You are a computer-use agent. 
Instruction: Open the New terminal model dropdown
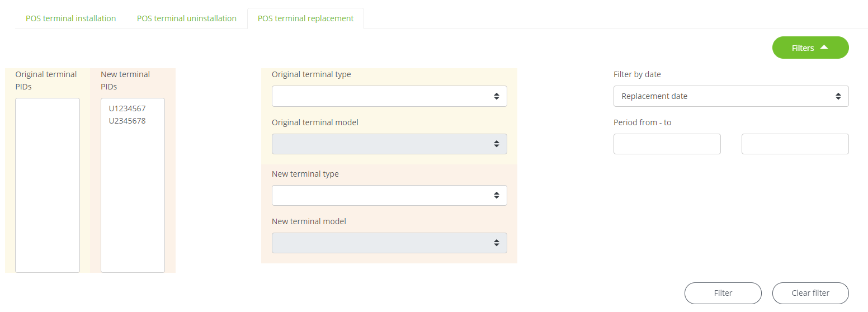pyautogui.click(x=389, y=243)
